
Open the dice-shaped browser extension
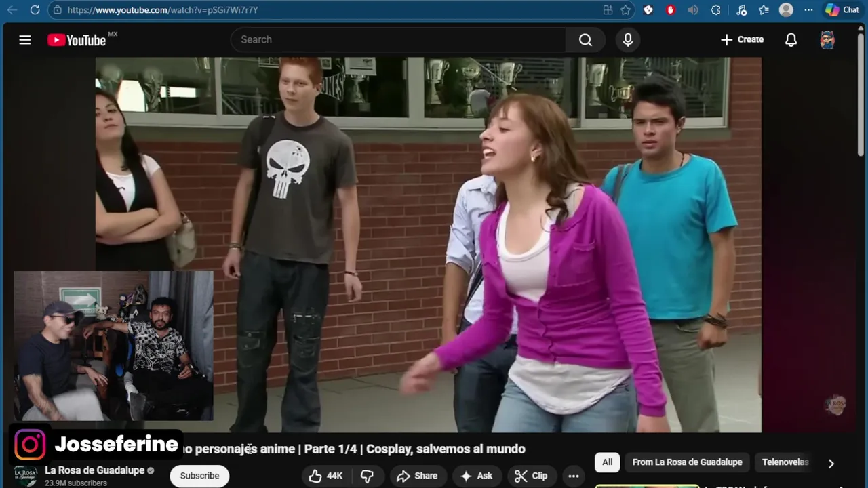click(648, 10)
